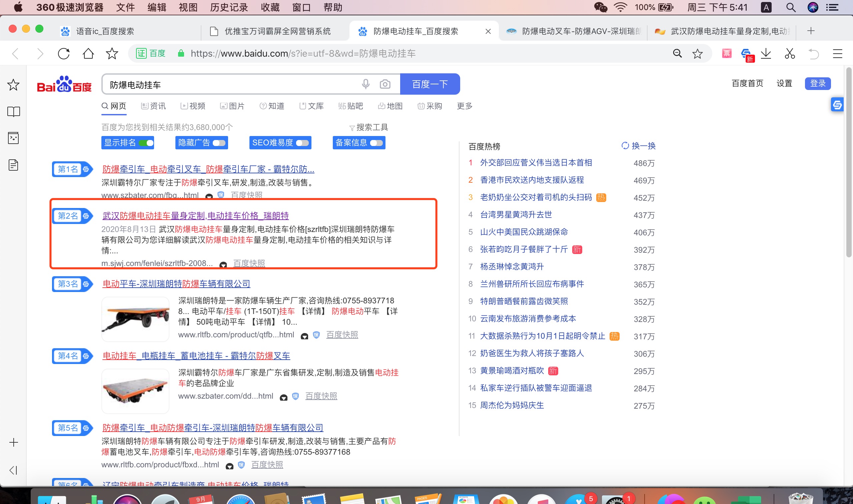Open the downloads arrow icon
The image size is (853, 504).
[x=766, y=53]
